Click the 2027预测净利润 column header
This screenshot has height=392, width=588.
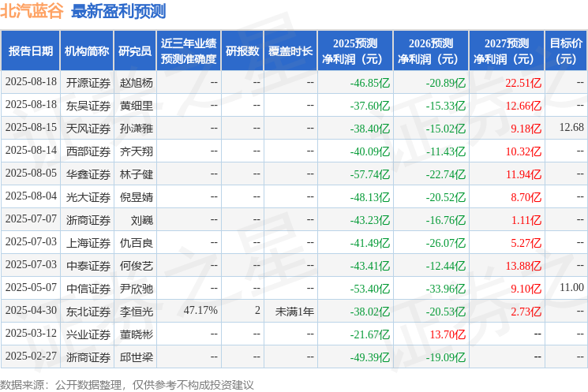click(x=507, y=51)
